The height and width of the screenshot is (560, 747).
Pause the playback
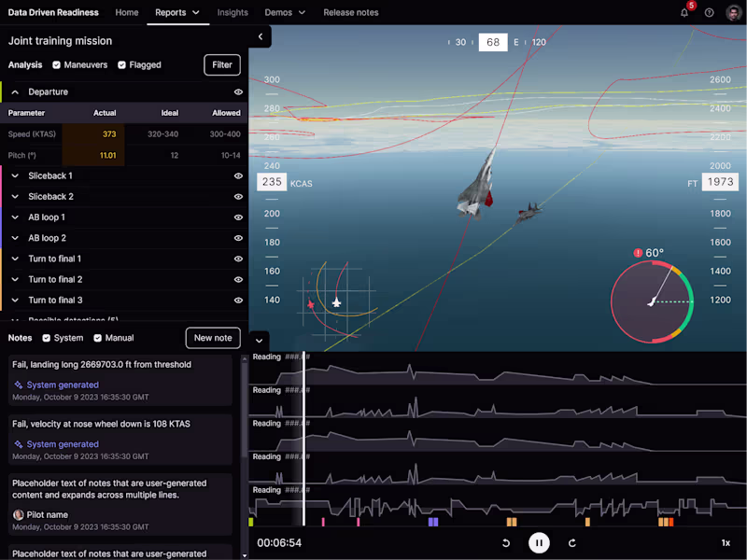coord(539,543)
